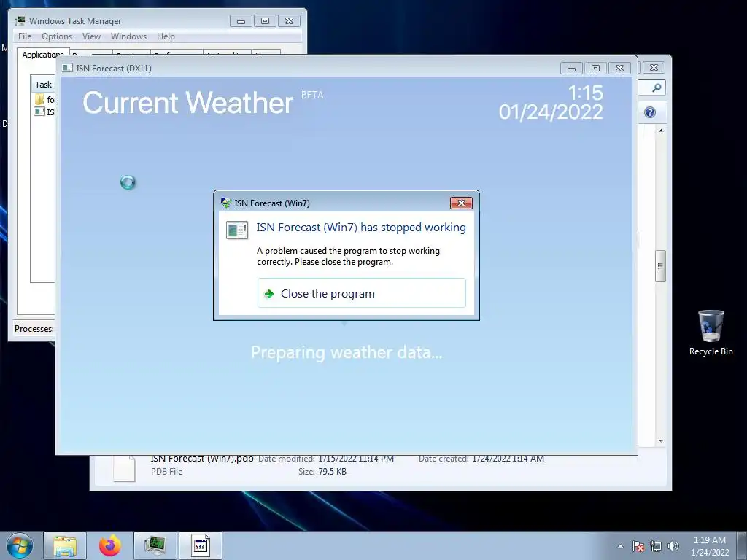Click the Explorer scrollbar up arrow

click(x=661, y=131)
